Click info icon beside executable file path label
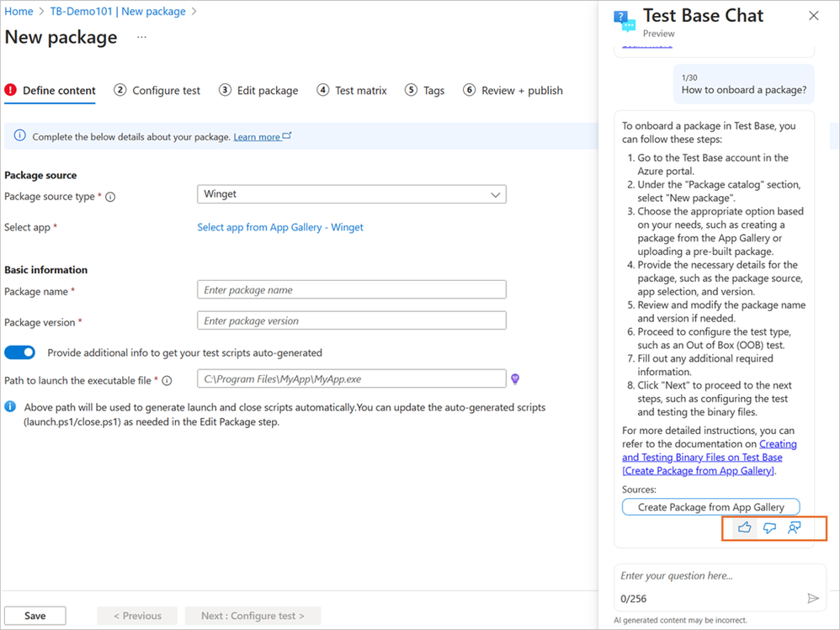The width and height of the screenshot is (840, 630). [x=167, y=380]
